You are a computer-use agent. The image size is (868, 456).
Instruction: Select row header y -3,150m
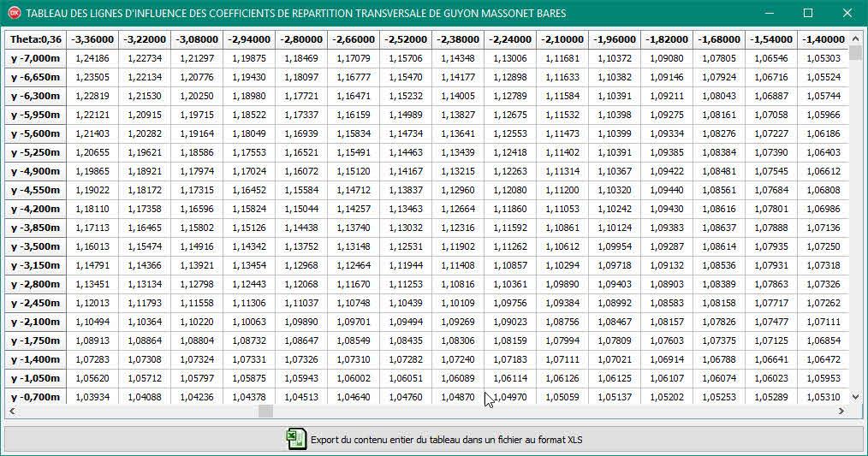click(36, 265)
